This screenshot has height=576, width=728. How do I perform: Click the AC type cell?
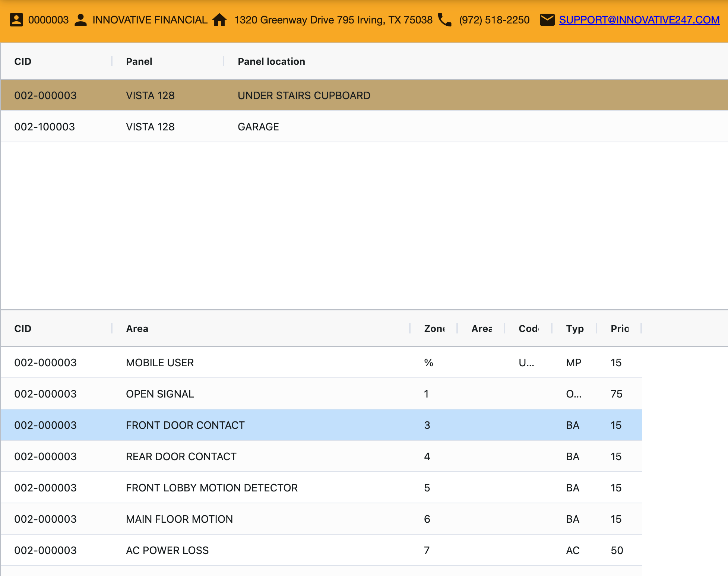(x=573, y=550)
